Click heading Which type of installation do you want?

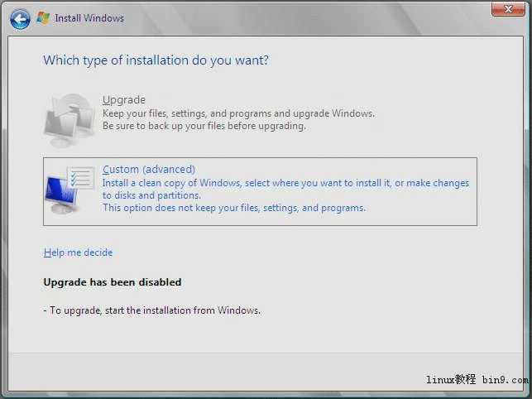pos(156,60)
